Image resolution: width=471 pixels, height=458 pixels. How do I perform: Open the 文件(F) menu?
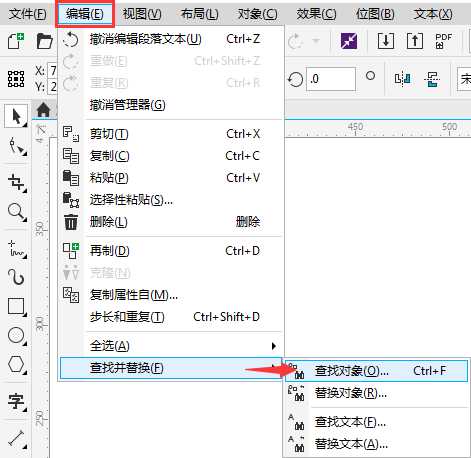(27, 14)
